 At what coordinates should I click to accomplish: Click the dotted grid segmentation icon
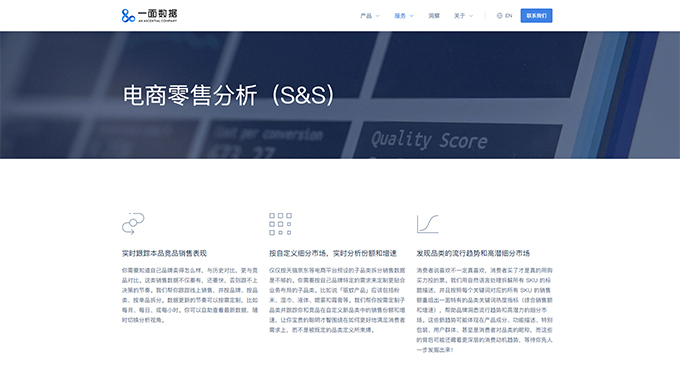[280, 224]
